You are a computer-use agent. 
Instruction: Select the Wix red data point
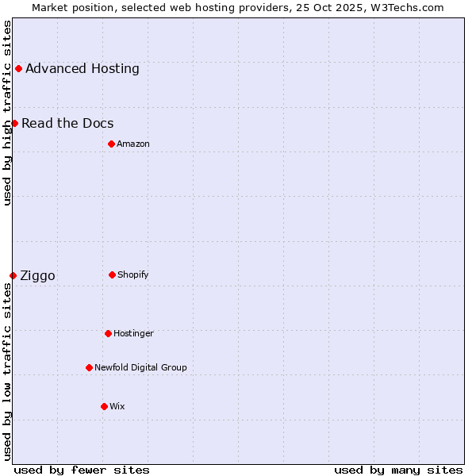click(104, 406)
